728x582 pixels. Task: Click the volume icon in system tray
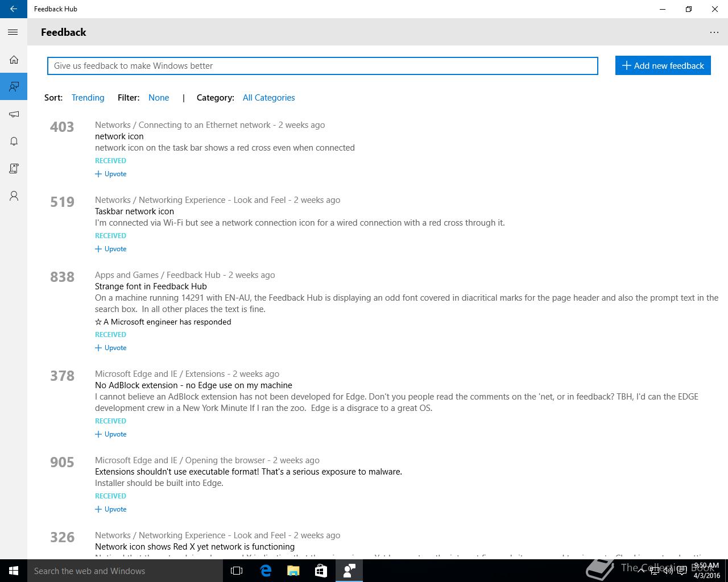[x=668, y=571]
